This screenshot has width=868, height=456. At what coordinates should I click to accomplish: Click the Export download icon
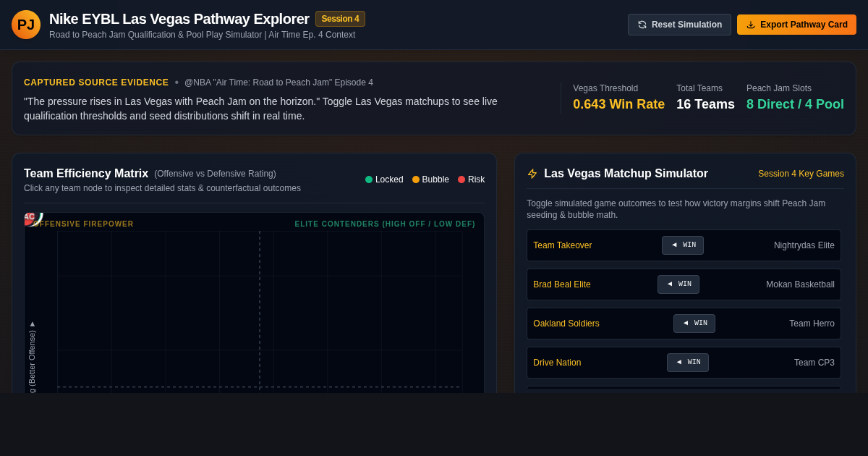(751, 25)
